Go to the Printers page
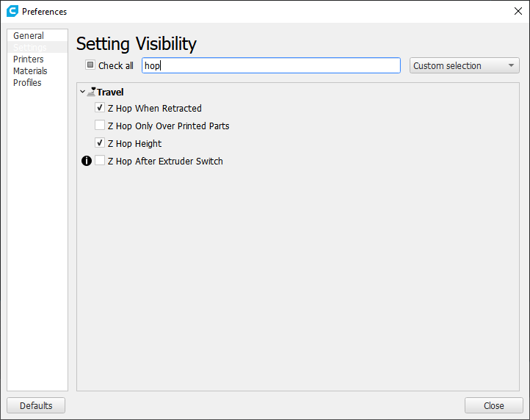Image resolution: width=530 pixels, height=420 pixels. (29, 59)
